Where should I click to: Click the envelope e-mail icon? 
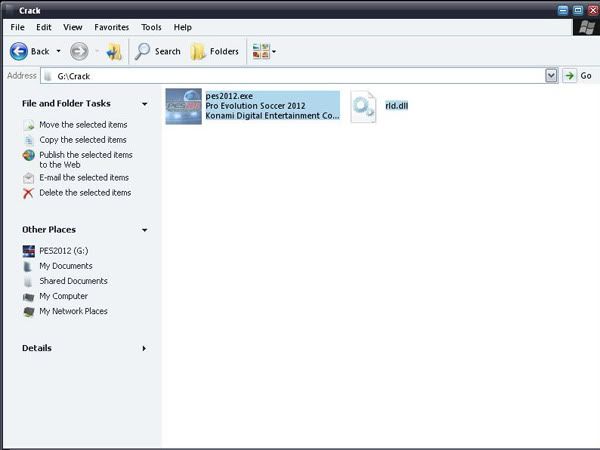28,178
